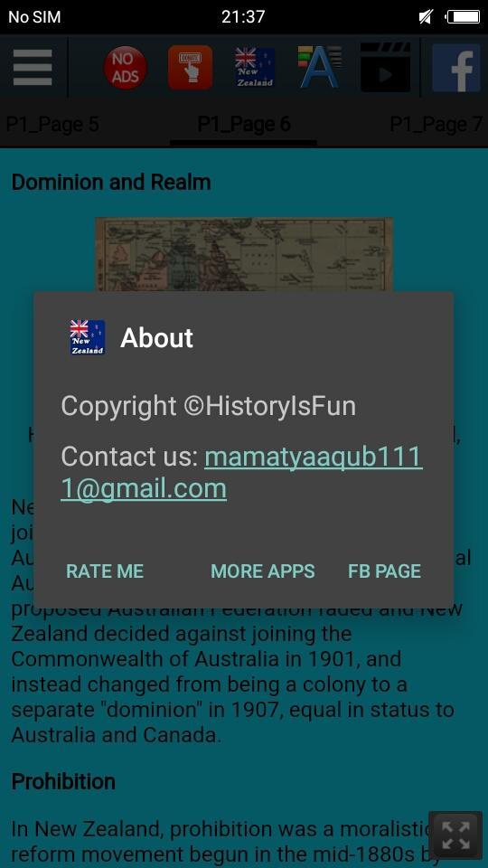Open the hamburger menu icon

click(33, 68)
